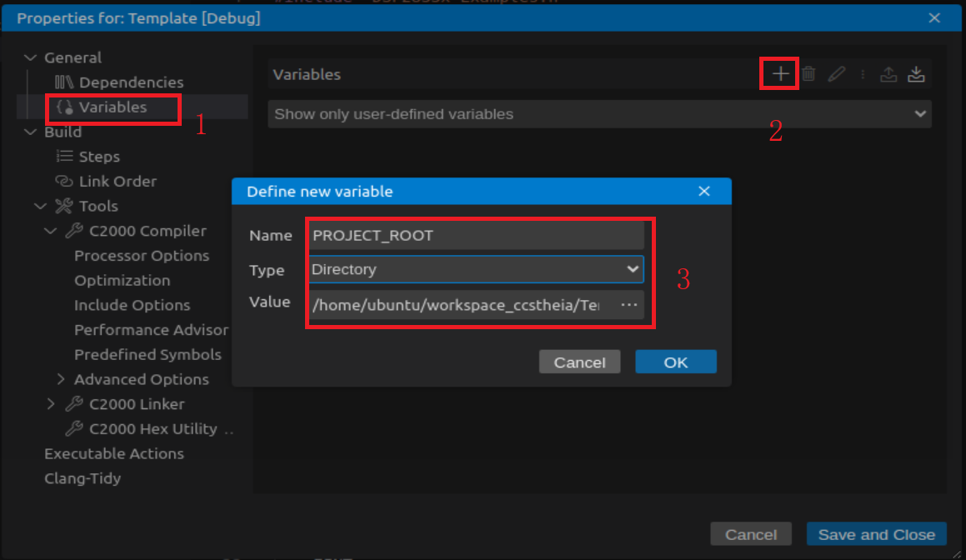Open the vertical dots more-options icon
Screen dimensions: 966x560
pyautogui.click(x=863, y=74)
